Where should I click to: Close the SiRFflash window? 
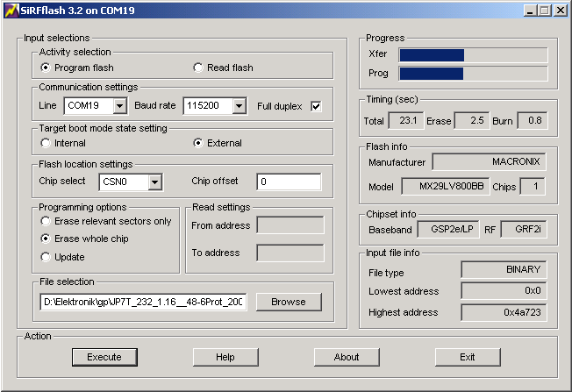click(561, 11)
